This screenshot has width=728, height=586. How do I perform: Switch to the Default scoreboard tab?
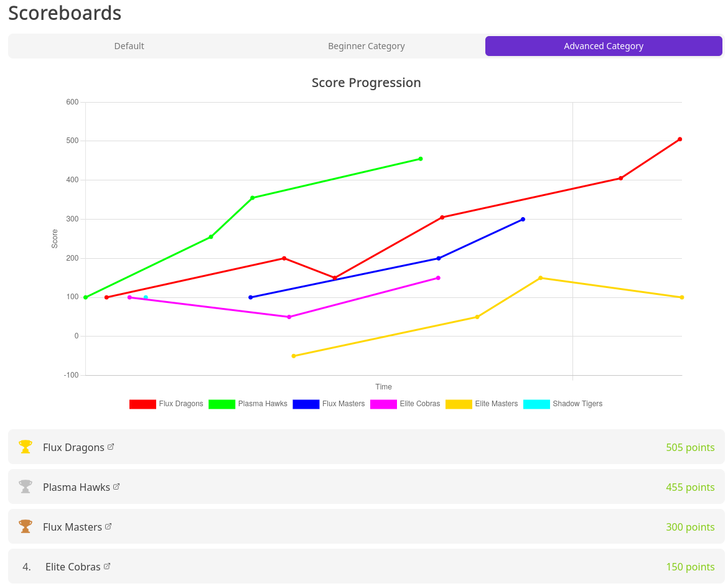(x=129, y=46)
